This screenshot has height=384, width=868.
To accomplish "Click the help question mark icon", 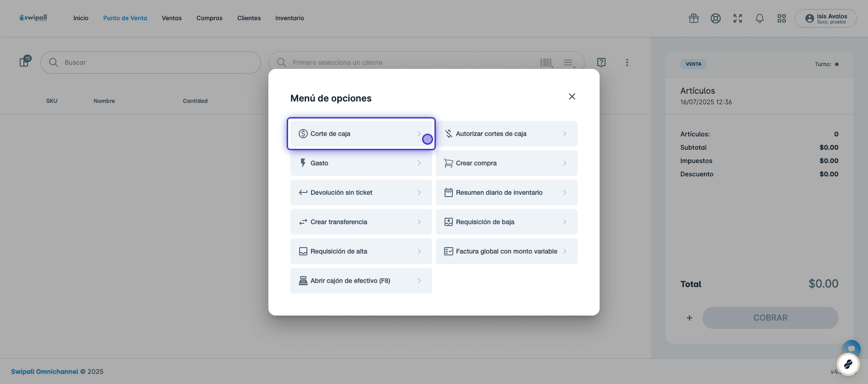I will tap(601, 62).
